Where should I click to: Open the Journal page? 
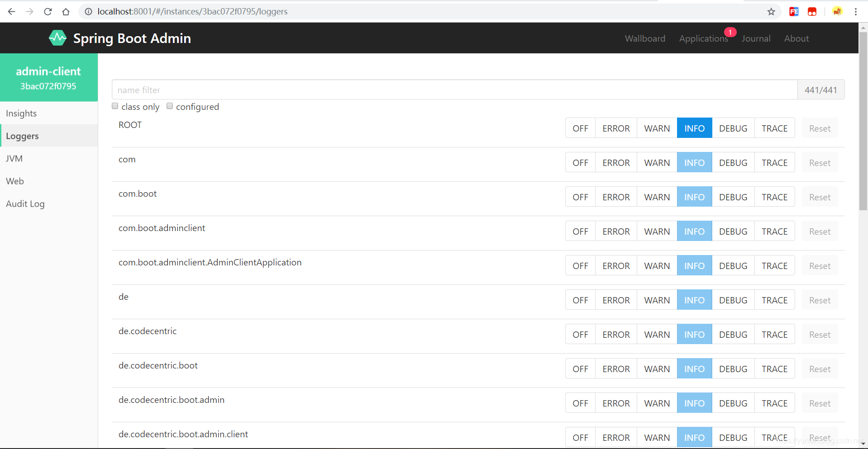click(x=756, y=38)
